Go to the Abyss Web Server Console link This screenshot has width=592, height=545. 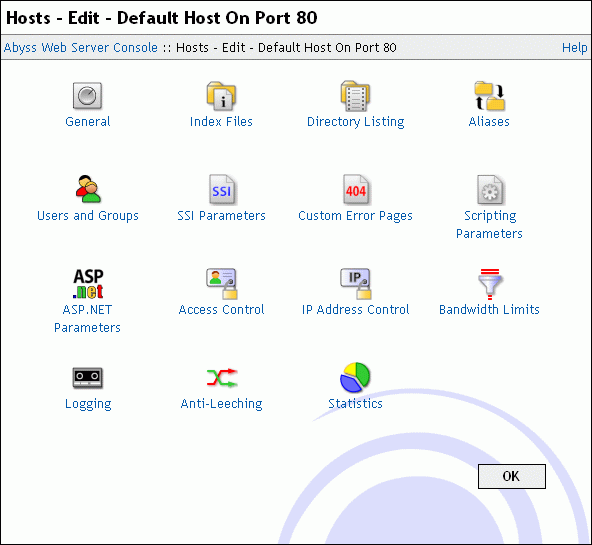(x=80, y=48)
